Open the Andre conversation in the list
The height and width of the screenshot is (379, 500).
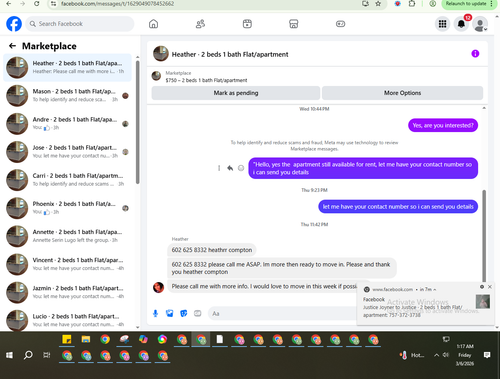coord(68,124)
